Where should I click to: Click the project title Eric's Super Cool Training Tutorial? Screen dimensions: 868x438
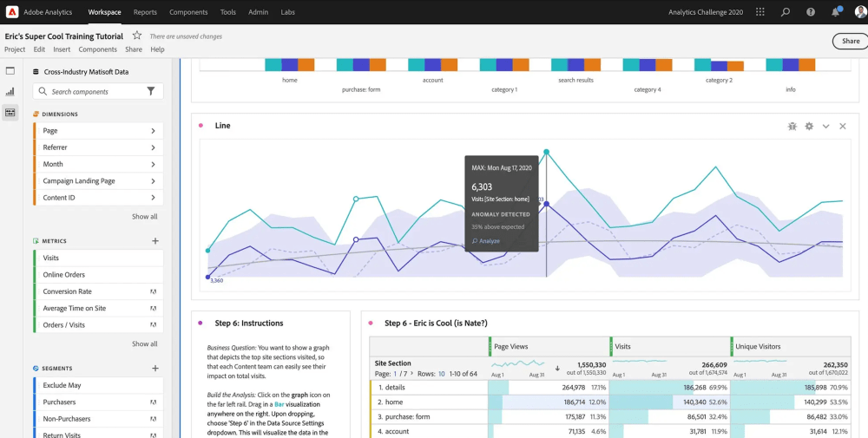[x=64, y=36]
